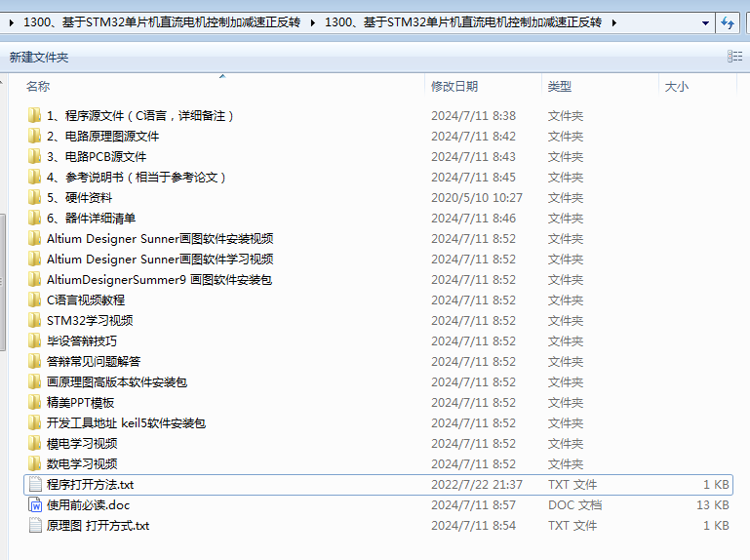Viewport: 750px width, 560px height.
Task: Select the 模电学习视频 folder name
Action: point(82,443)
